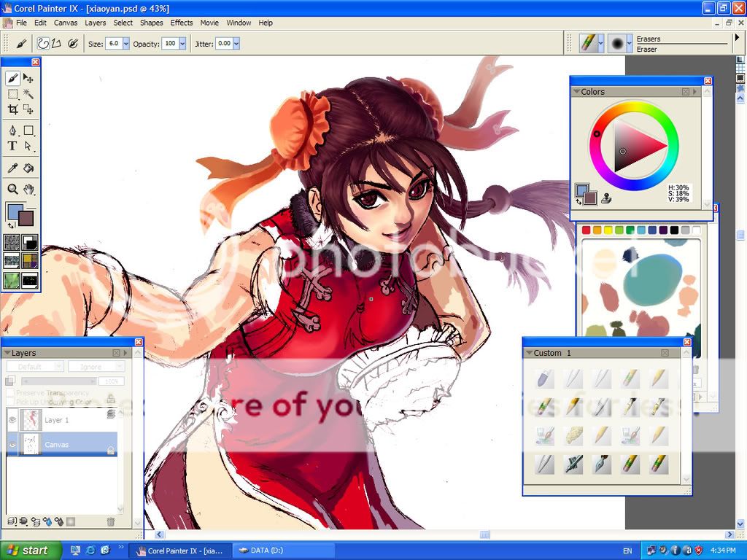Pick the Magic Wand tool
The width and height of the screenshot is (747, 560).
(28, 94)
